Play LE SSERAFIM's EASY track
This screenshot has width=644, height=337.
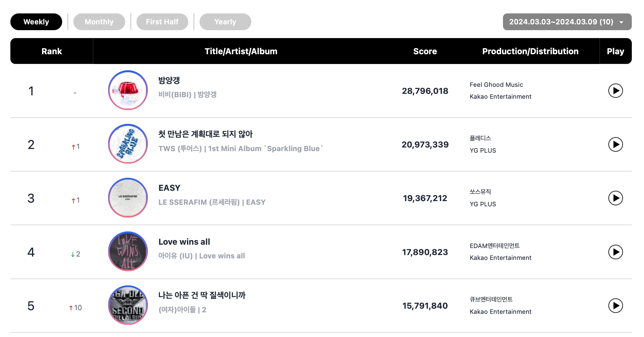click(615, 198)
